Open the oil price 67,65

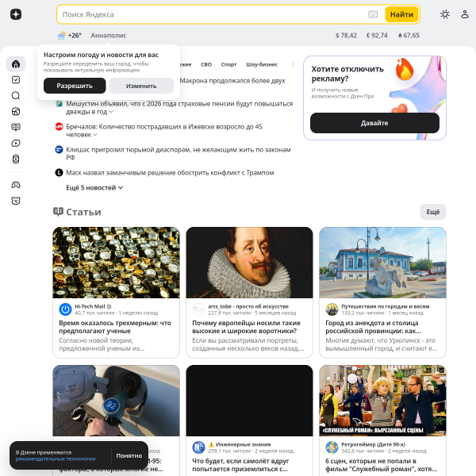(409, 35)
